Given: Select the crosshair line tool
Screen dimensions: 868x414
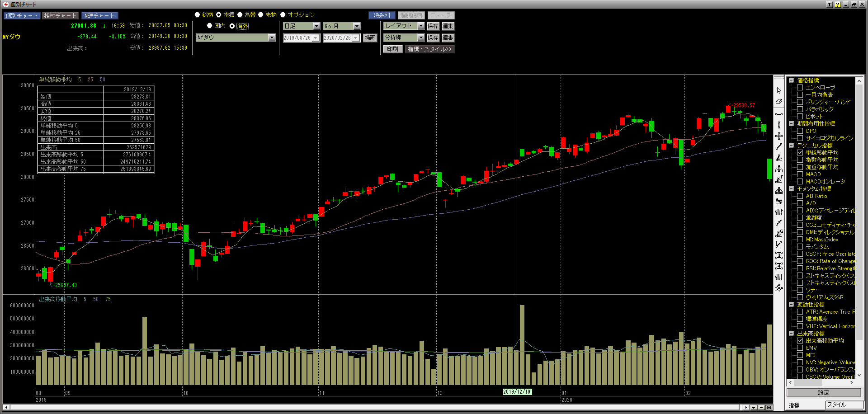Looking at the screenshot, I should coord(778,136).
